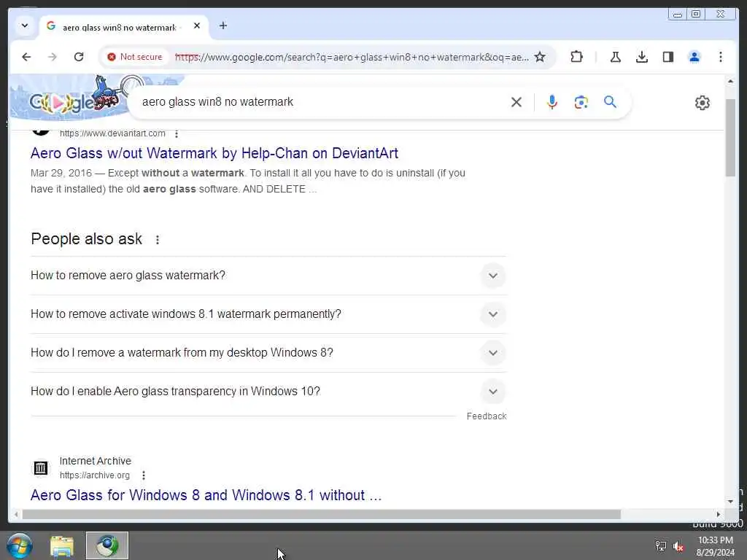Open the side panel icon
Viewport: 747px width, 560px height.
[x=668, y=57]
